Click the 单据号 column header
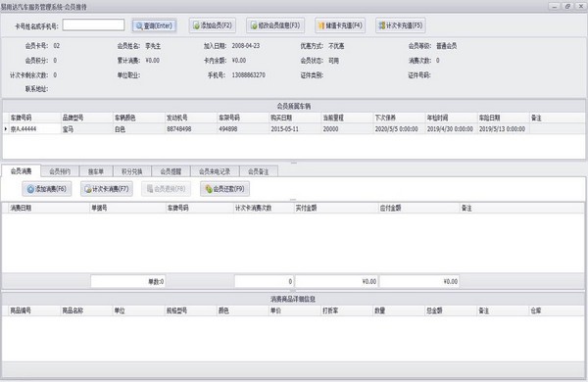This screenshot has height=382, width=588. pos(127,208)
